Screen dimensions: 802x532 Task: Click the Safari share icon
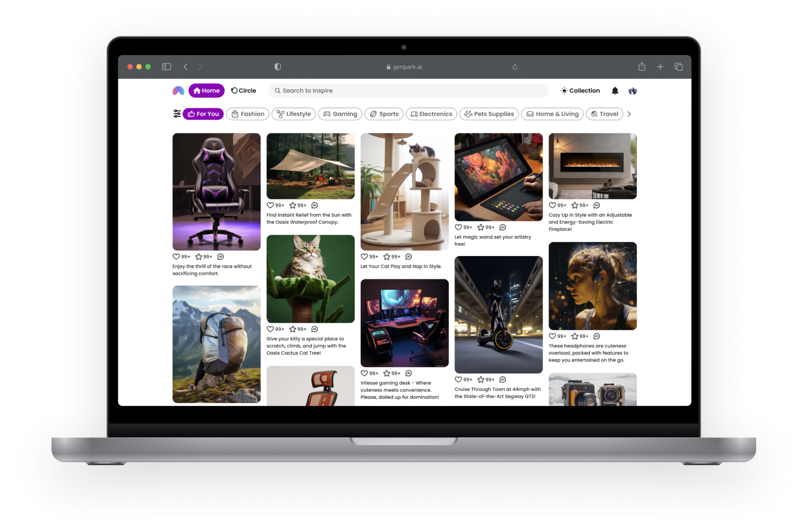[642, 67]
